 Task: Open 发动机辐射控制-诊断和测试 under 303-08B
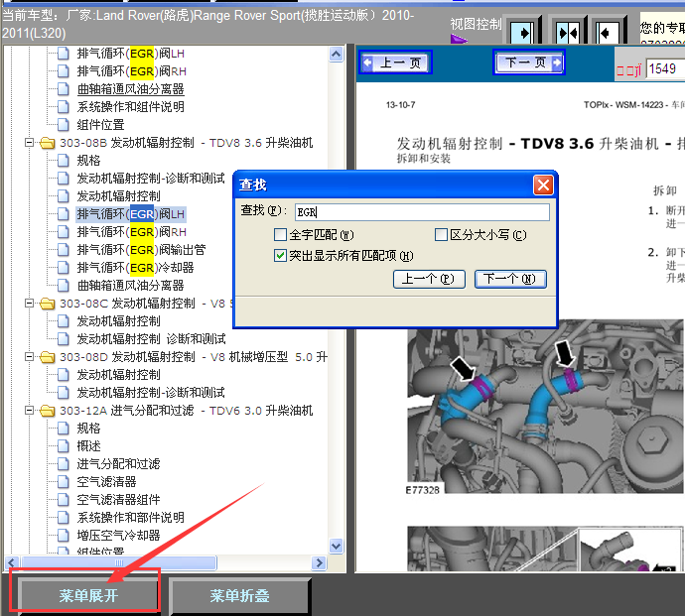[151, 179]
